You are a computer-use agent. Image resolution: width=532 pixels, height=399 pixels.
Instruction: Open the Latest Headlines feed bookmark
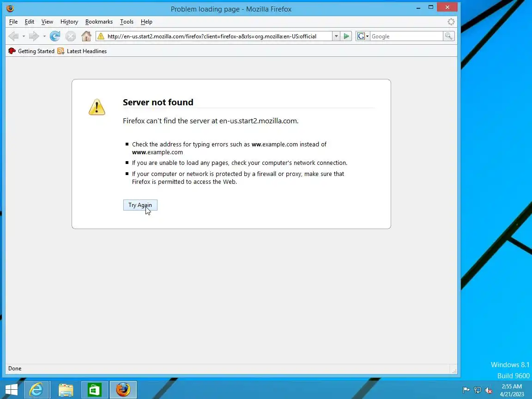pyautogui.click(x=82, y=51)
